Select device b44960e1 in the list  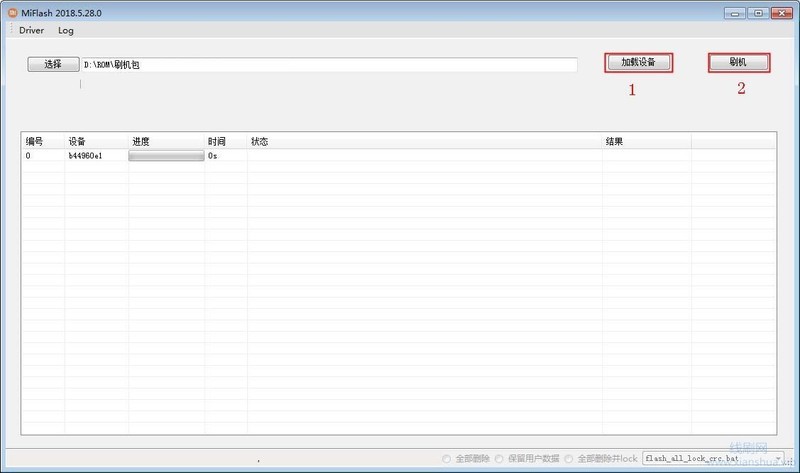[x=86, y=156]
